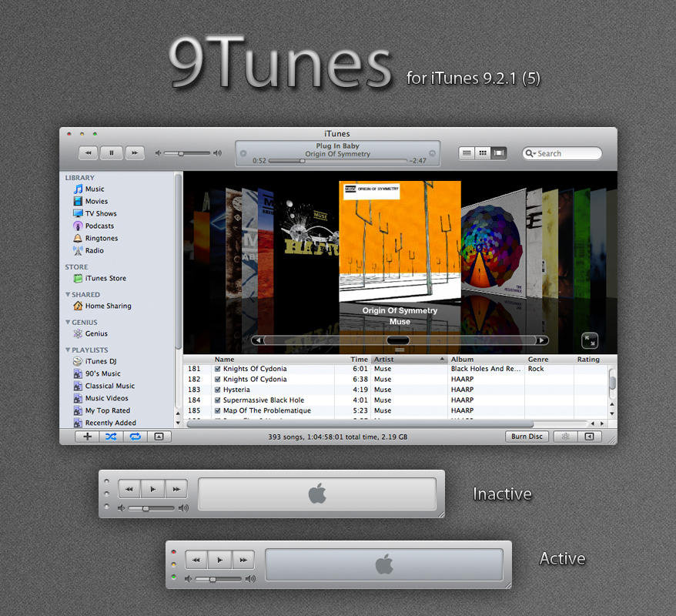Sort by Genre column
The width and height of the screenshot is (676, 616).
(x=549, y=359)
